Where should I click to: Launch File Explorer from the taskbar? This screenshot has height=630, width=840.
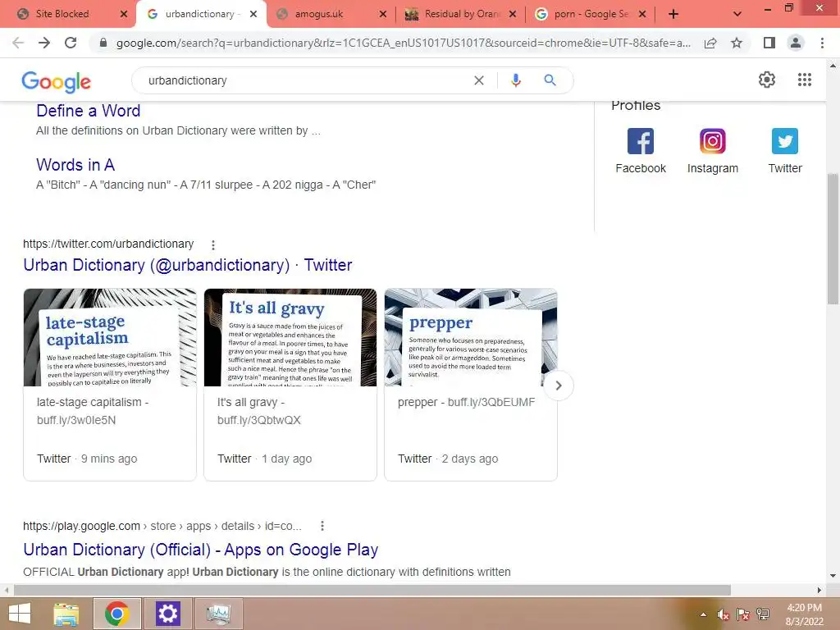point(66,614)
